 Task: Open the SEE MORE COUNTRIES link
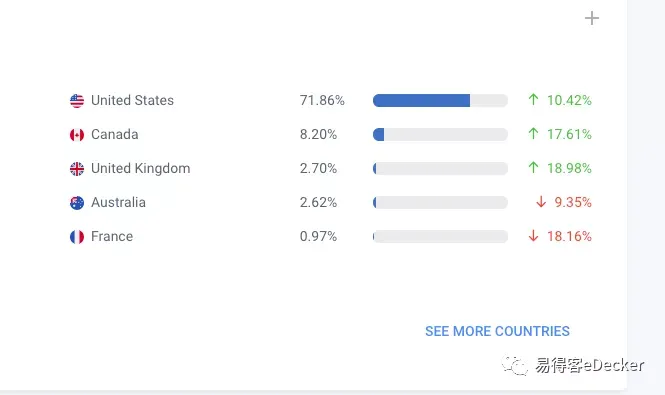click(497, 331)
